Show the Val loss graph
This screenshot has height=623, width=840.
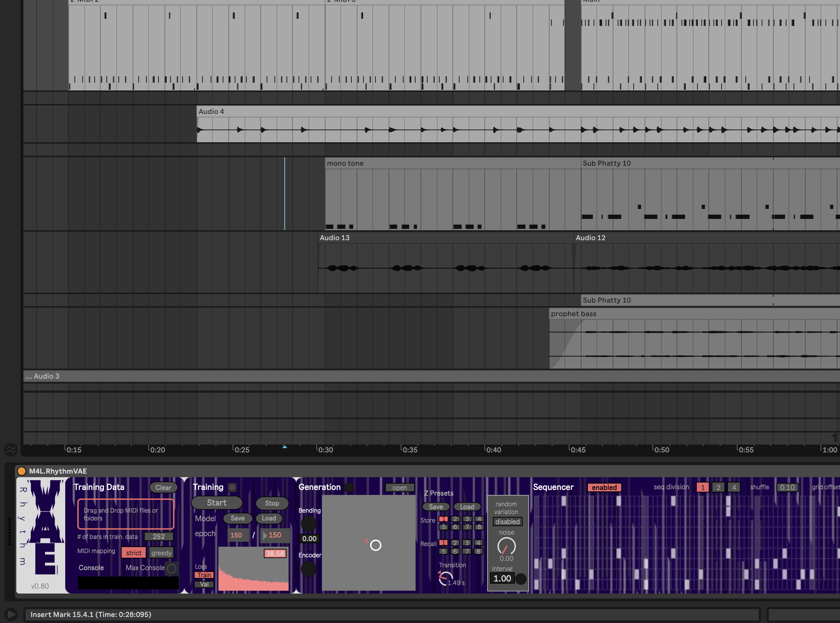[x=204, y=584]
